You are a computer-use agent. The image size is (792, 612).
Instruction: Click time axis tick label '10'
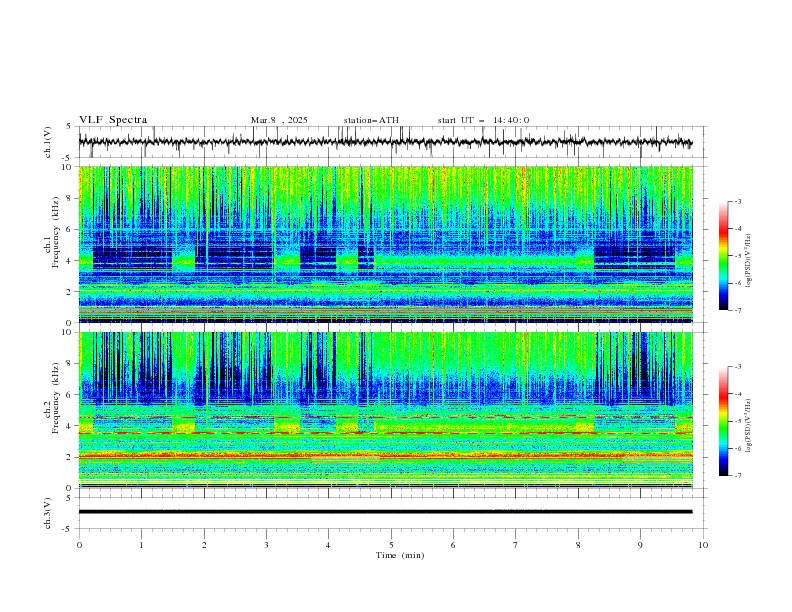tap(703, 545)
